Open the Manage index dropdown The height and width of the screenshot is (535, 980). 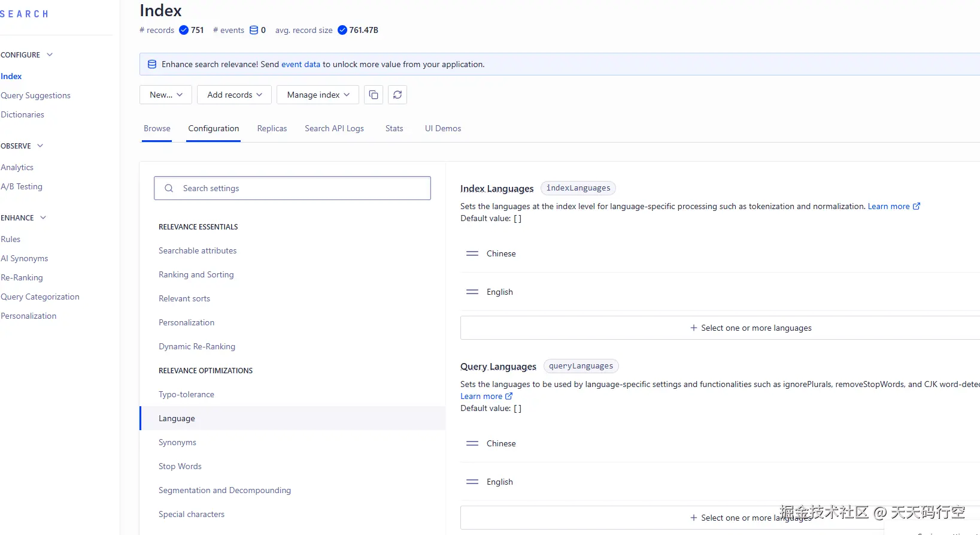coord(318,95)
